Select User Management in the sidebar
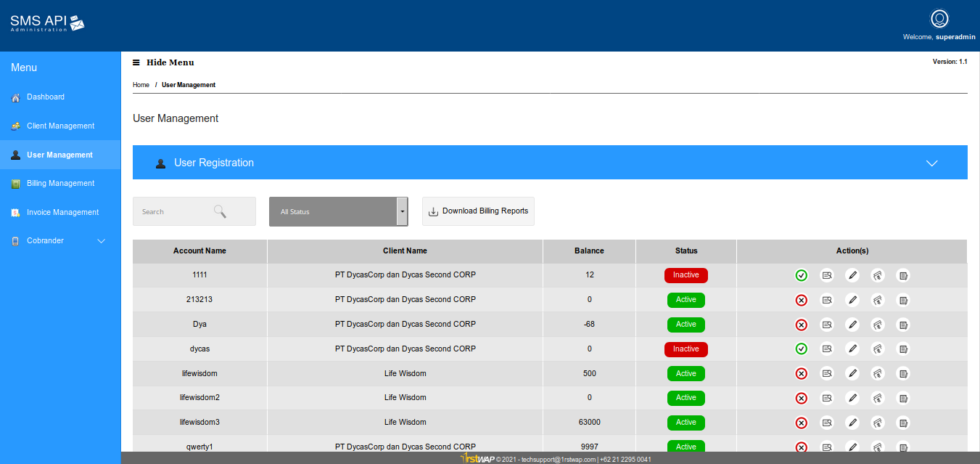 [60, 155]
